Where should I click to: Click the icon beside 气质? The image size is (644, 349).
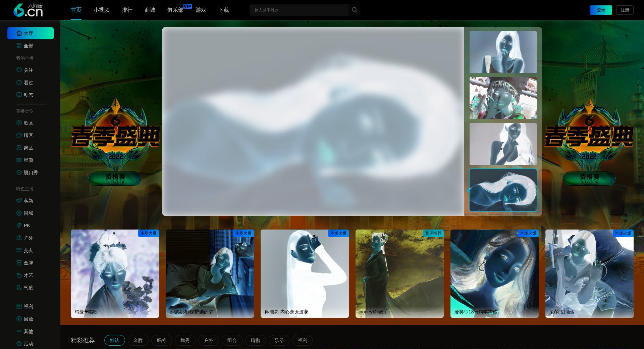[19, 288]
